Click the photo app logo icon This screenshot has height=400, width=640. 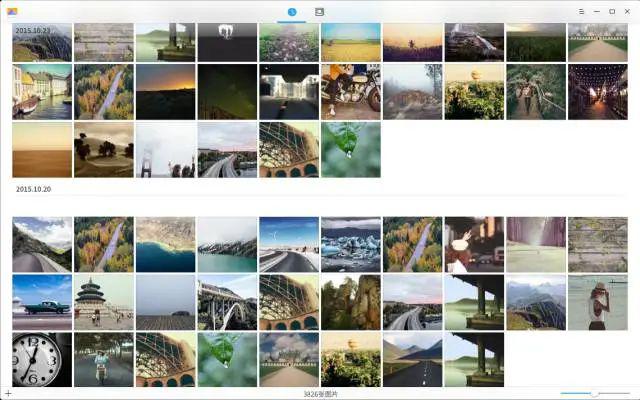(12, 12)
